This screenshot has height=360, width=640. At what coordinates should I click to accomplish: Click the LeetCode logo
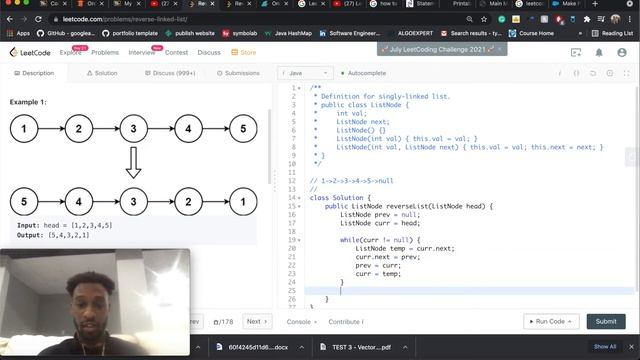30,52
